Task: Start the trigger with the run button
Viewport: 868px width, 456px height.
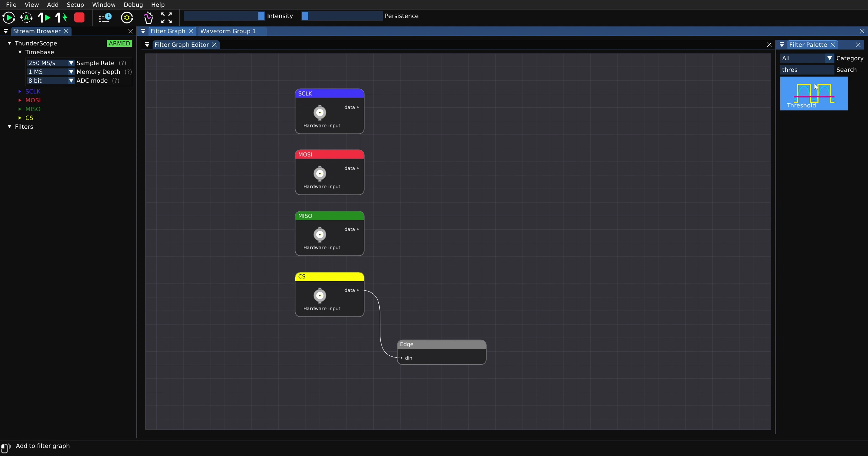Action: [x=9, y=18]
